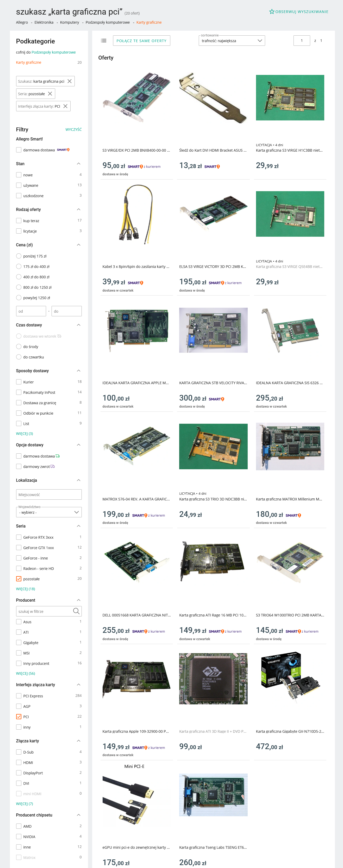The image size is (343, 868).
Task: Tick the 'GeForce GTX 1xxx' series checkbox
Action: coord(19,548)
